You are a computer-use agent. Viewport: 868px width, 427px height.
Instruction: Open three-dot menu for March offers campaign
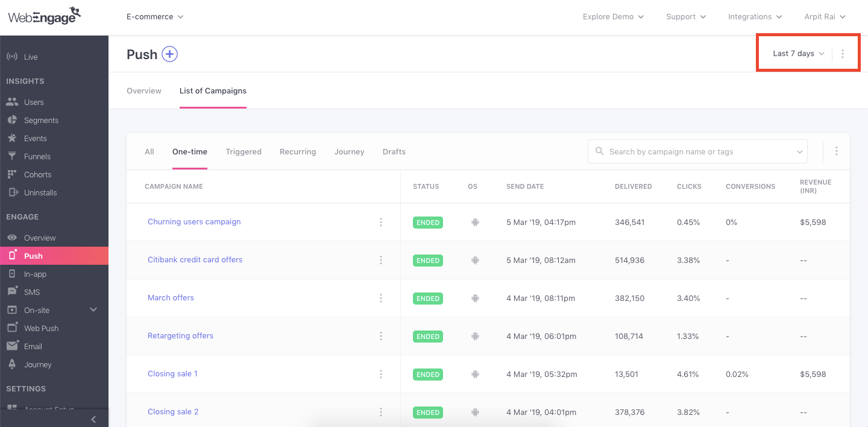(381, 298)
